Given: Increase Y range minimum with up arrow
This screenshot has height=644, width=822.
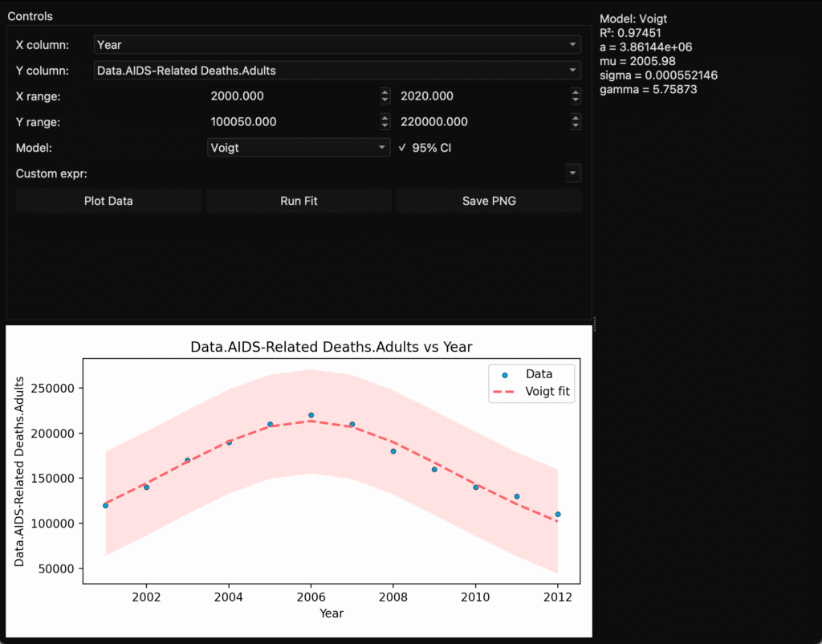Looking at the screenshot, I should tap(385, 118).
